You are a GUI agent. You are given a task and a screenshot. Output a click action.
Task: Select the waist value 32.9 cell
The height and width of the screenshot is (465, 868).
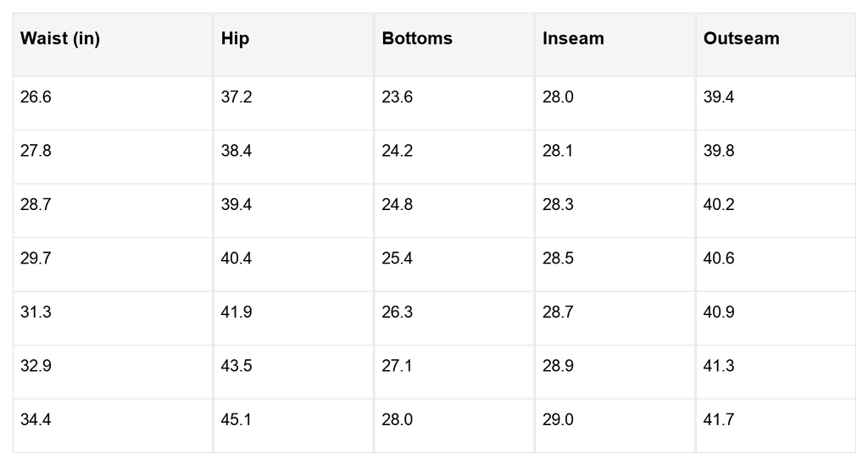(36, 366)
